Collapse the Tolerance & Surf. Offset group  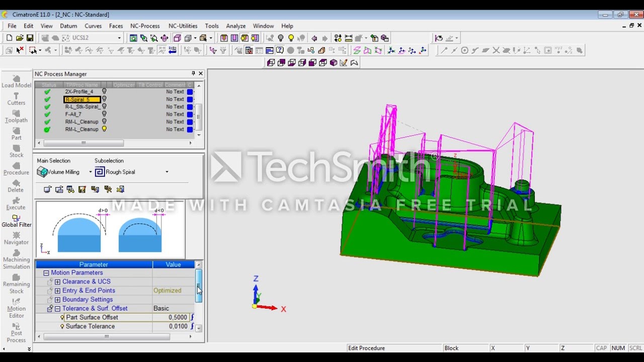(57, 309)
